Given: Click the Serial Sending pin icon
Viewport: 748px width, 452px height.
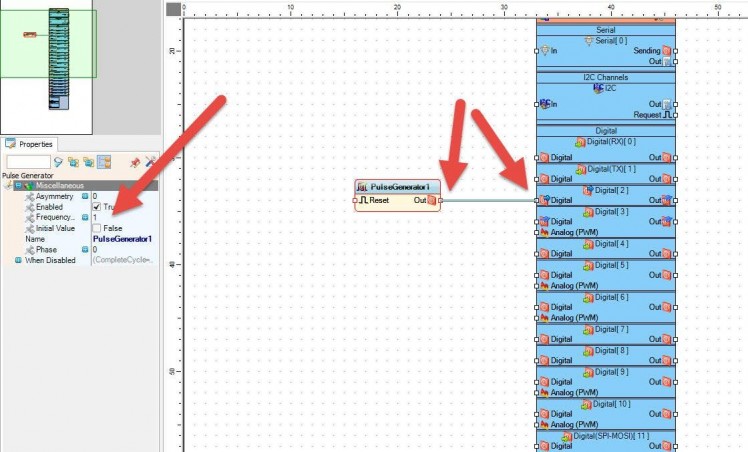Looking at the screenshot, I should pyautogui.click(x=666, y=51).
